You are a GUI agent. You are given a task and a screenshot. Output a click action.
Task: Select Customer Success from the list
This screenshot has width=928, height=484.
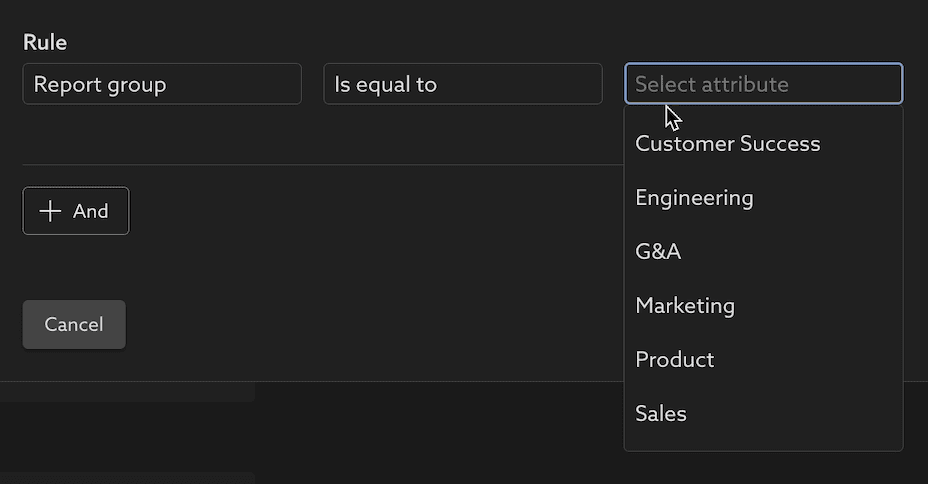tap(727, 144)
